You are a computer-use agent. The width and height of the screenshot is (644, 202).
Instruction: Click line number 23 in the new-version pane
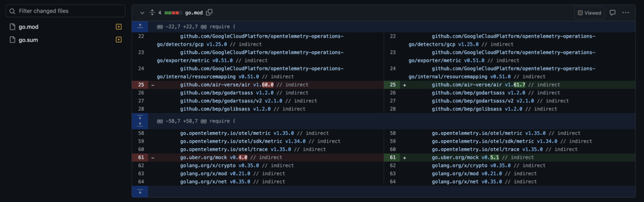(x=392, y=53)
